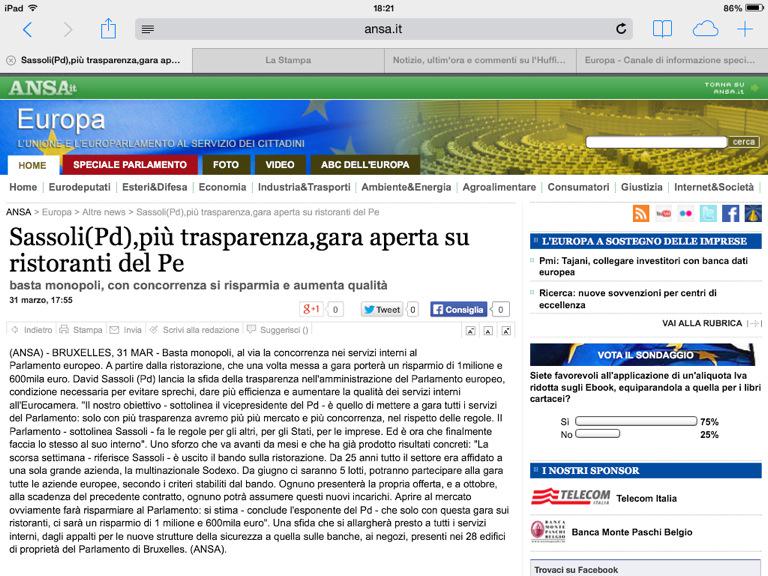Open Eurodeputati in the section menu
This screenshot has width=768, height=576.
click(x=79, y=187)
